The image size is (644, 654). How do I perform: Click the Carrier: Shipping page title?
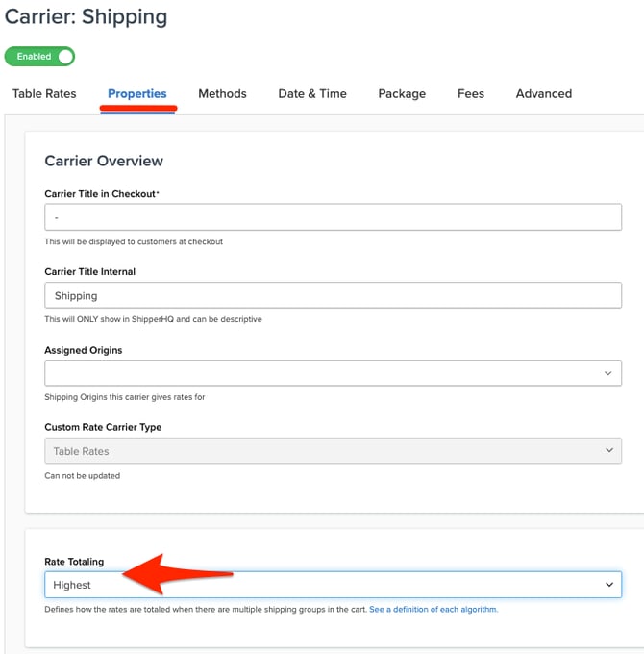pyautogui.click(x=87, y=17)
